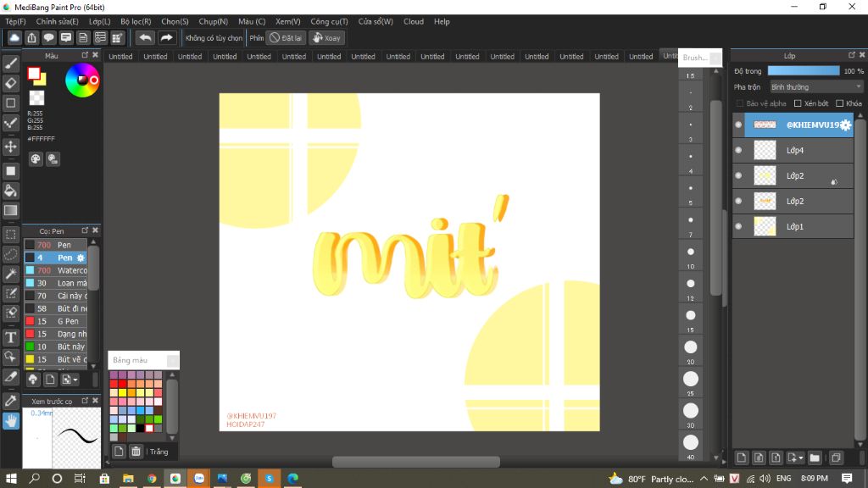Pick a hue on the color wheel
Image resolution: width=868 pixels, height=488 pixels.
click(82, 80)
